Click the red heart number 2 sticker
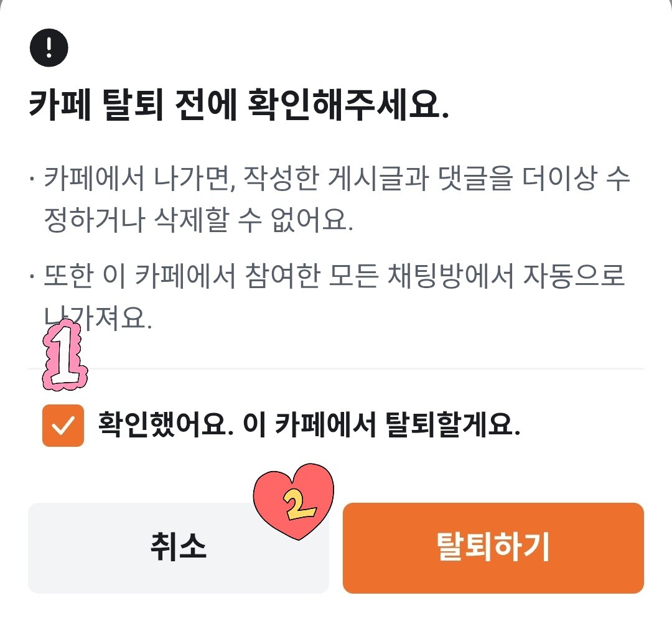Screen dimensions: 672x621 coord(293,500)
